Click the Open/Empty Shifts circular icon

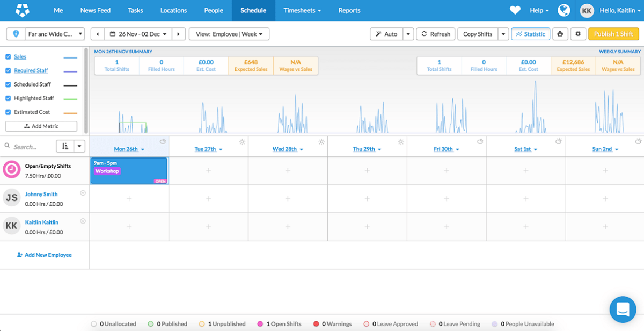(11, 170)
